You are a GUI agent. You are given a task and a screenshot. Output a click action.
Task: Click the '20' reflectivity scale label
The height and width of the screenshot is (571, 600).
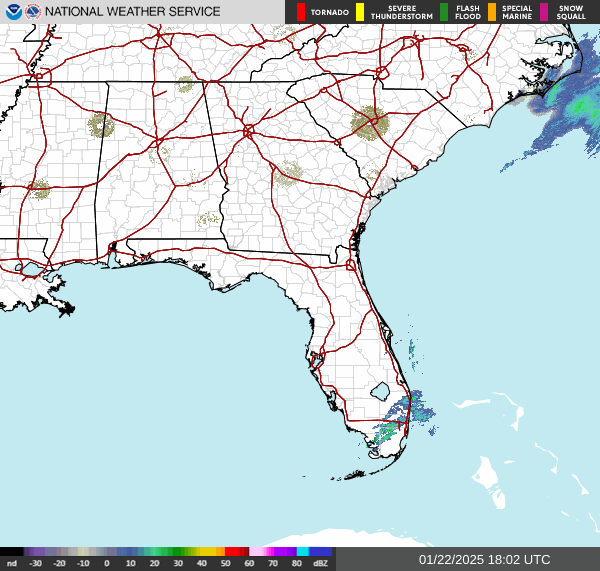(154, 563)
